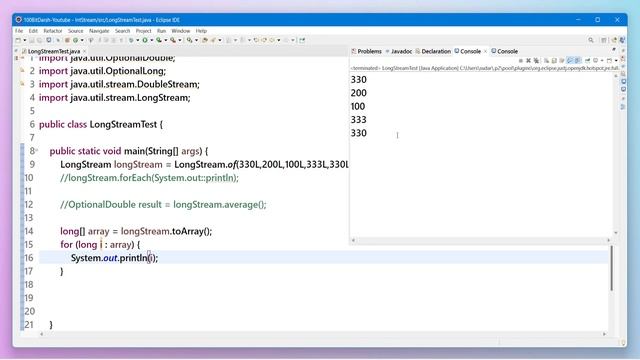Open the Run button's dropdown arrow
This screenshot has width=640, height=360.
coord(152,40)
